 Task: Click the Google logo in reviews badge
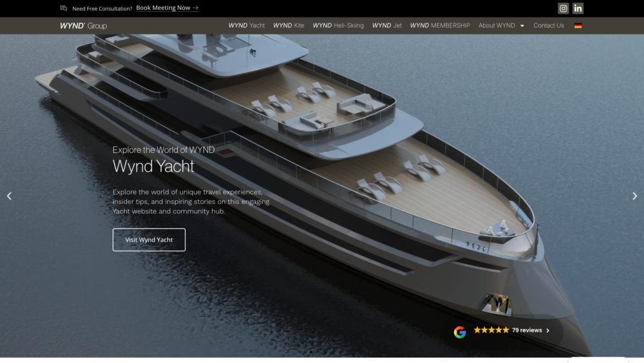(460, 331)
